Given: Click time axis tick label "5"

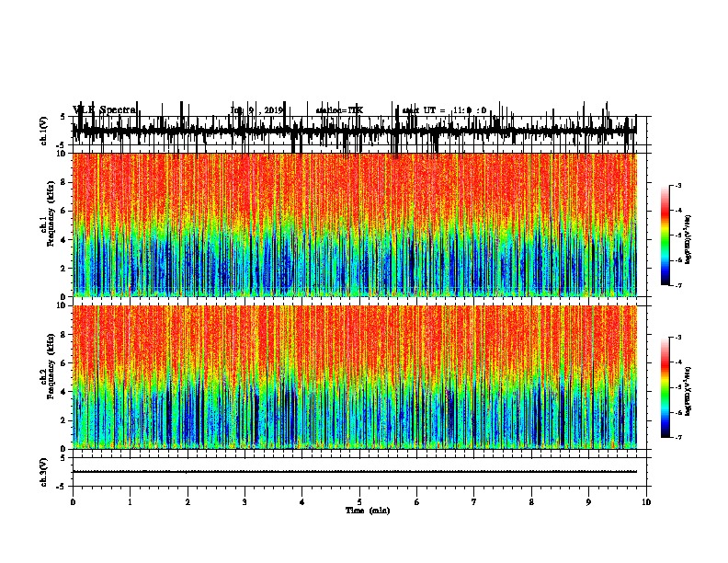Looking at the screenshot, I should pos(359,502).
